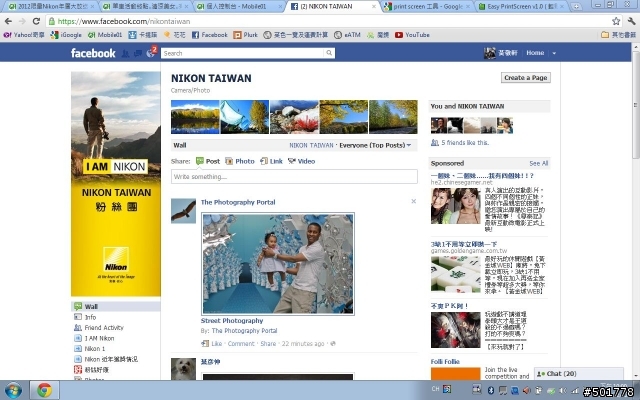Click the Facebook search field
The image size is (640, 400).
click(x=243, y=53)
